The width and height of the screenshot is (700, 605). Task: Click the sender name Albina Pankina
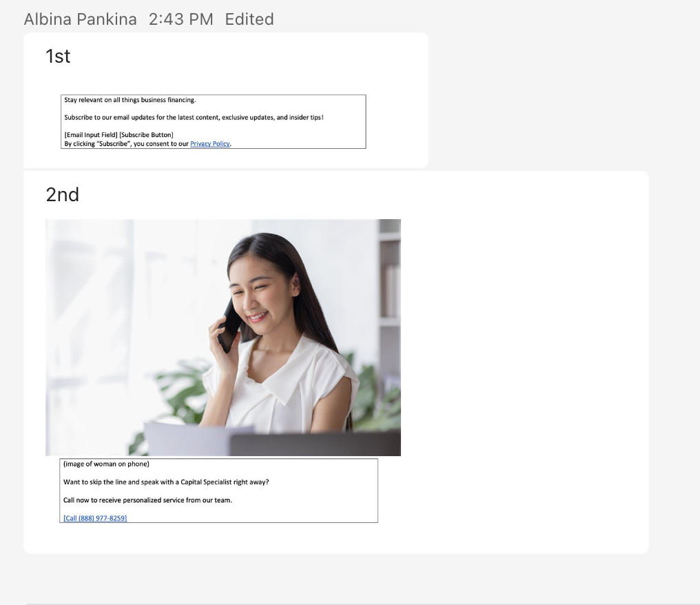point(81,19)
